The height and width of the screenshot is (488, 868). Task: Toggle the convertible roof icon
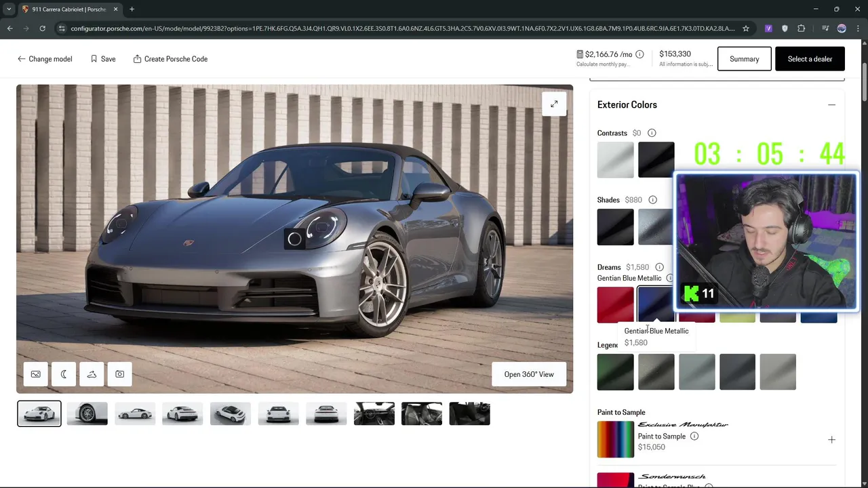92,374
